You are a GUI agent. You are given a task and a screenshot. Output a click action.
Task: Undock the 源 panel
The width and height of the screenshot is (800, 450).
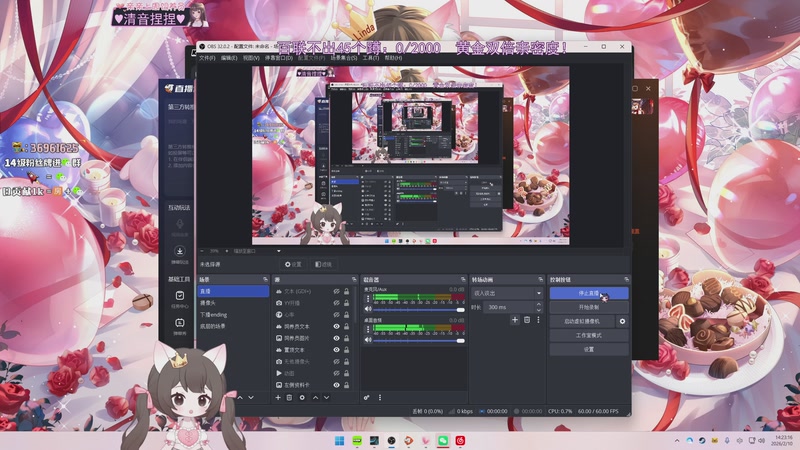354,280
